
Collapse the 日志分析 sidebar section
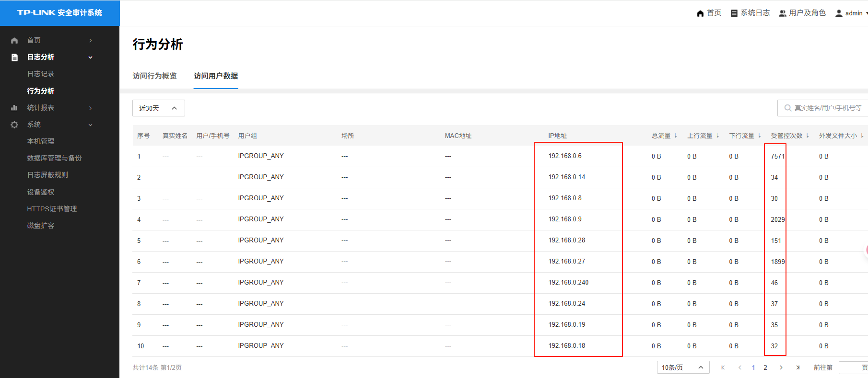[90, 57]
